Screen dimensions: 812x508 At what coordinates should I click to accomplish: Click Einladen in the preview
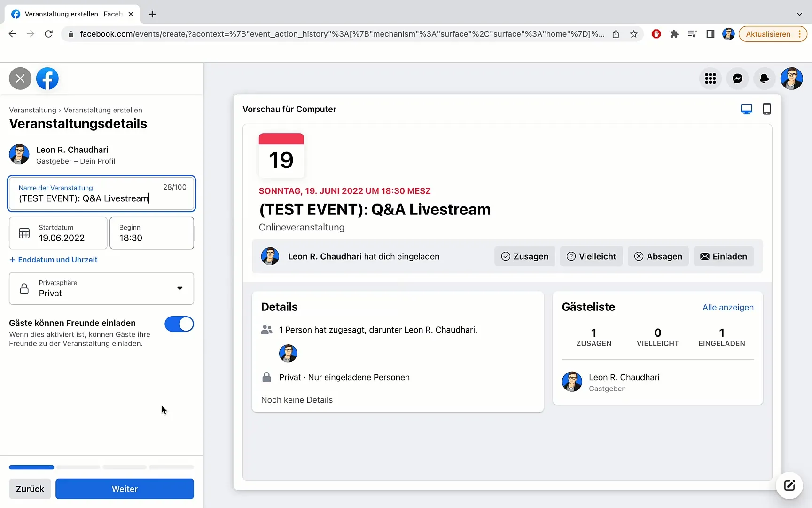(x=724, y=256)
